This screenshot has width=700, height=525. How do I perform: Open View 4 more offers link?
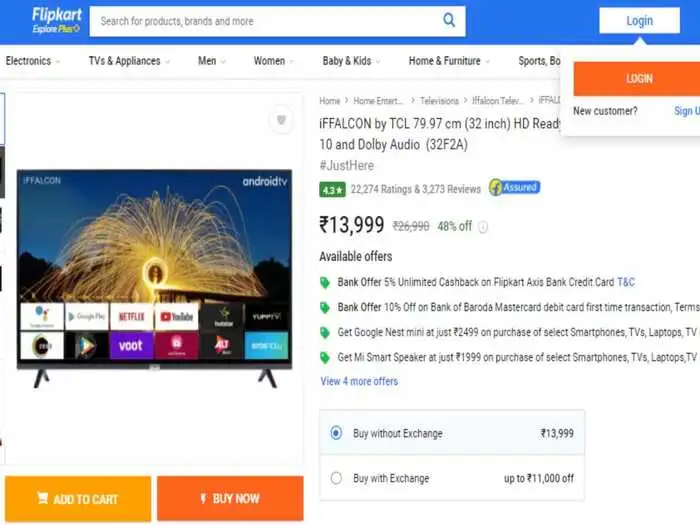click(359, 381)
